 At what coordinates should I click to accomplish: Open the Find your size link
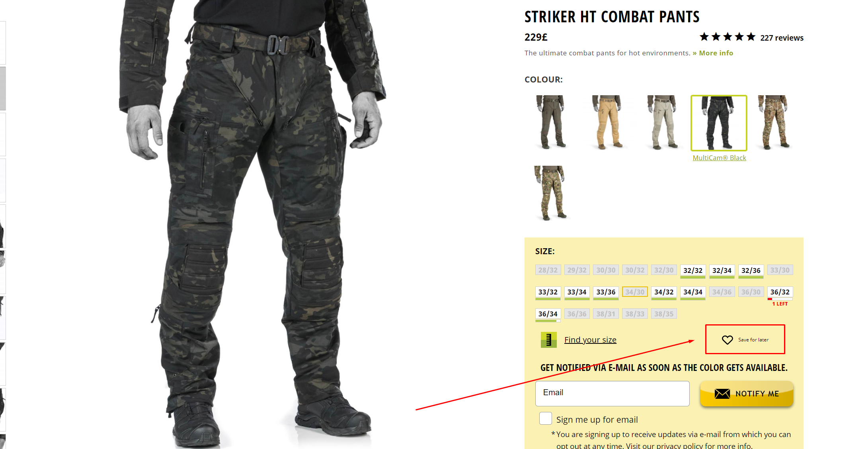coord(590,340)
